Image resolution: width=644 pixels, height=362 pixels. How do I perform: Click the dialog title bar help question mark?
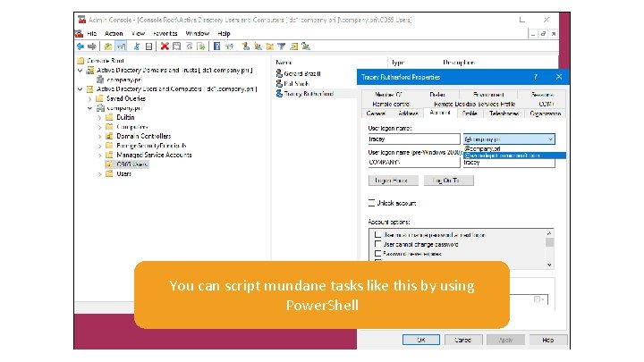click(536, 77)
